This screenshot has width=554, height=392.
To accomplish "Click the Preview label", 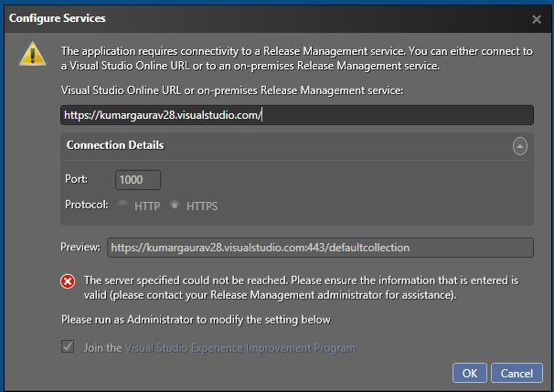I will point(80,247).
